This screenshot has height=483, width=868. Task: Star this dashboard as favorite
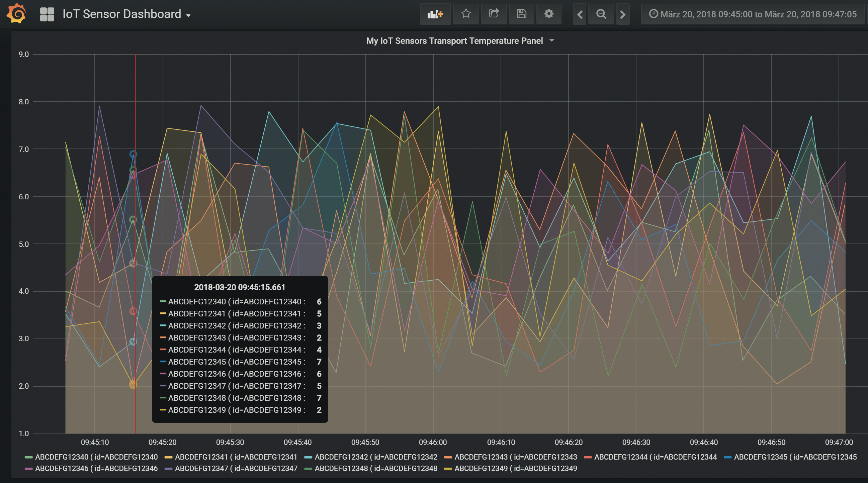466,14
